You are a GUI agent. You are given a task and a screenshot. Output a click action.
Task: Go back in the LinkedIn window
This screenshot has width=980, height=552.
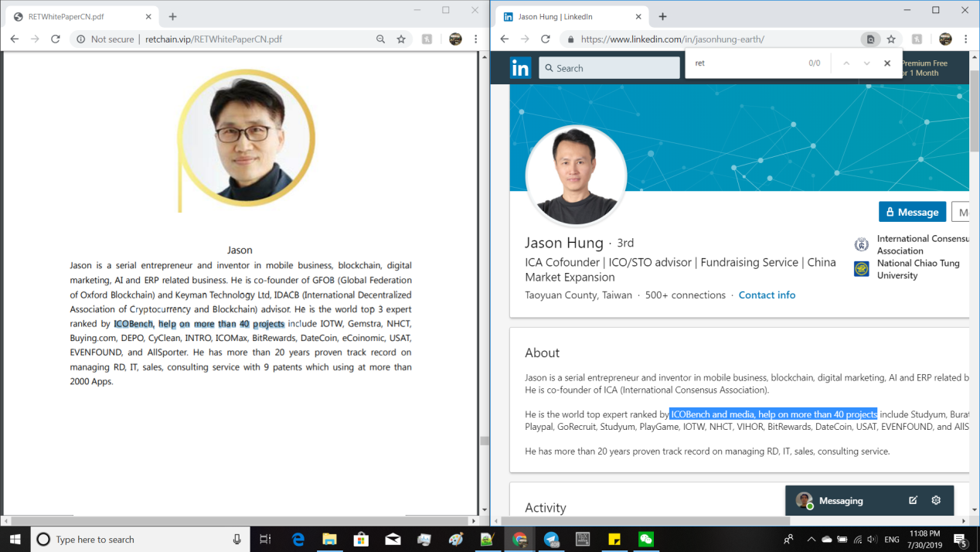(504, 39)
